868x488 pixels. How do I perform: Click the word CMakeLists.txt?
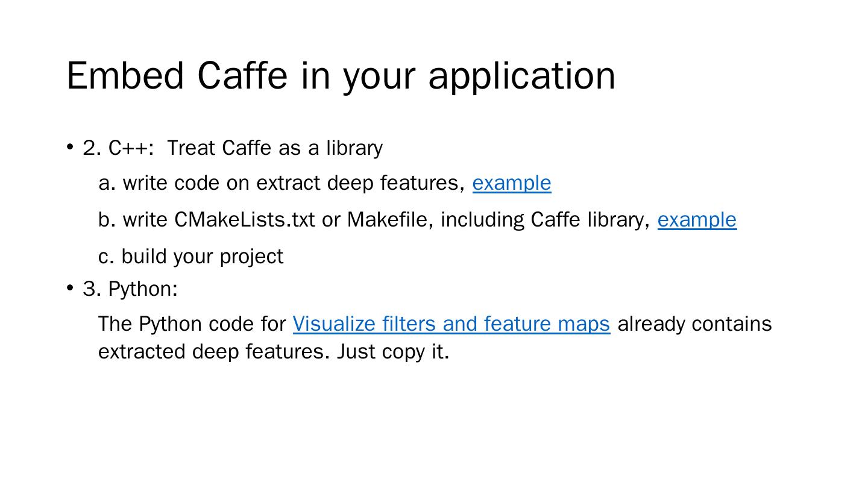click(244, 220)
